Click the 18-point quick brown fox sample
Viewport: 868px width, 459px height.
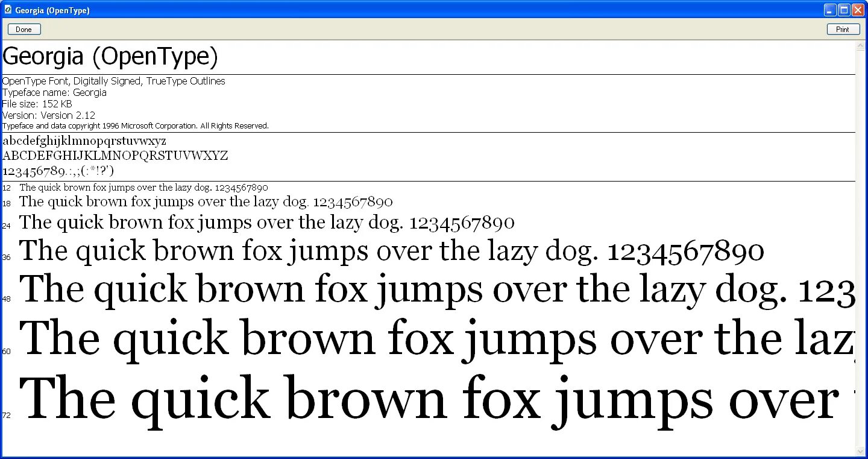coord(206,202)
